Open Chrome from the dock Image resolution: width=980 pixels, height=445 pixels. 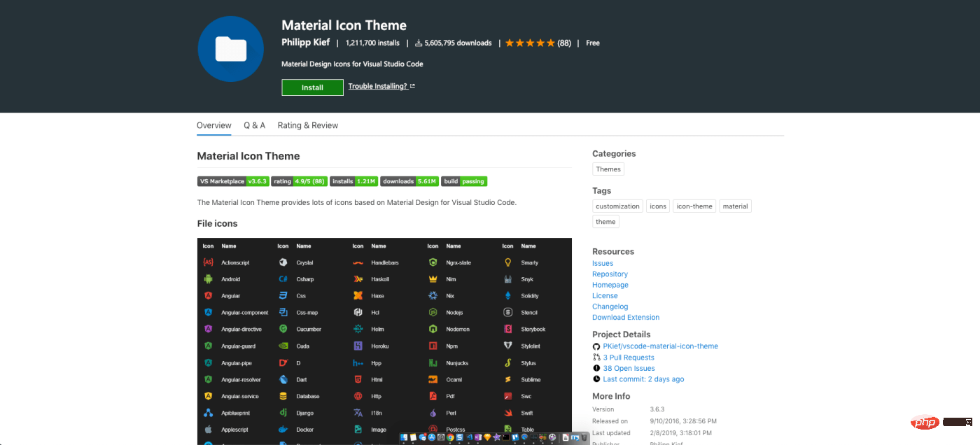[450, 437]
